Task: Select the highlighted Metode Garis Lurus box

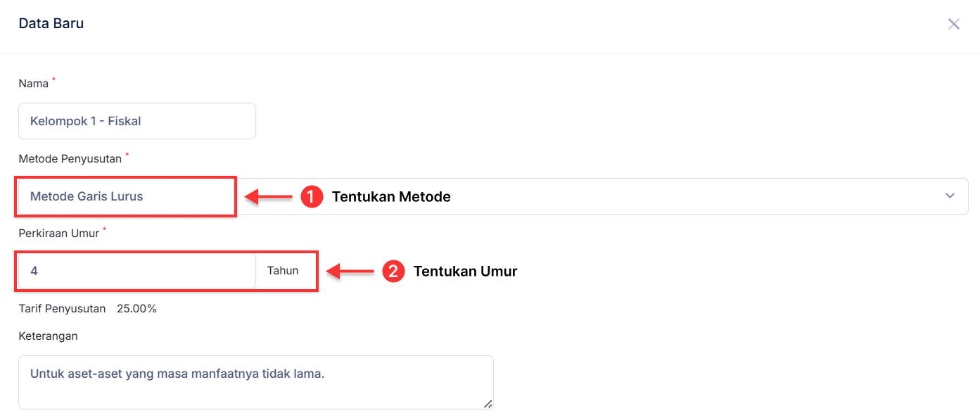Action: [125, 196]
